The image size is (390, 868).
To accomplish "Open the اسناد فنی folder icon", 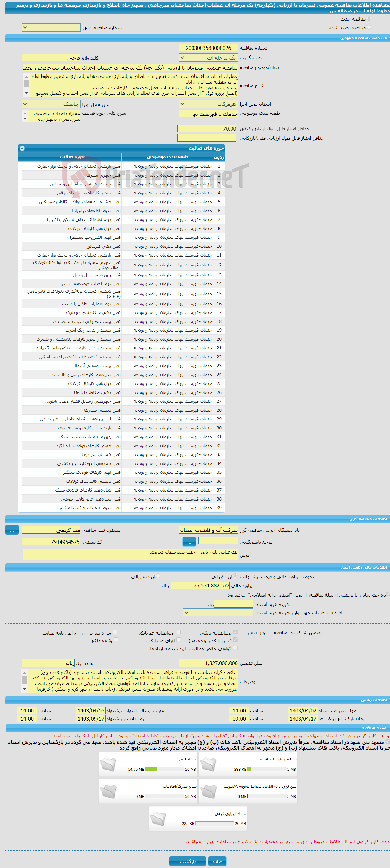I will pos(108,765).
